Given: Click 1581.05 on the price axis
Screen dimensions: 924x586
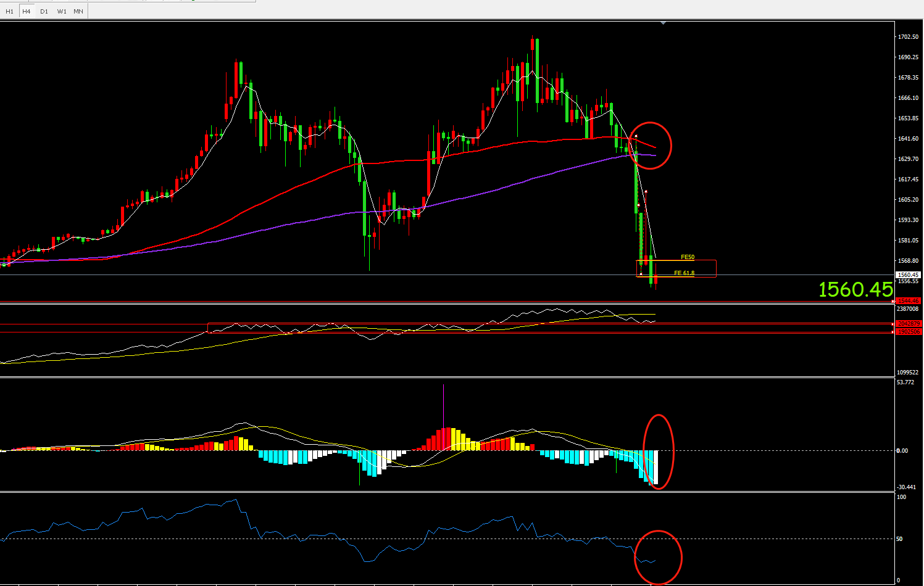Looking at the screenshot, I should point(908,241).
